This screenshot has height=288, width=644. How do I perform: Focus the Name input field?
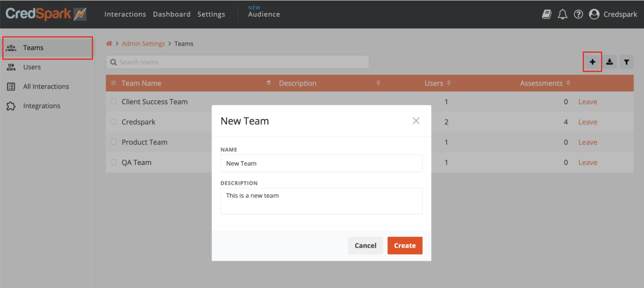[321, 163]
